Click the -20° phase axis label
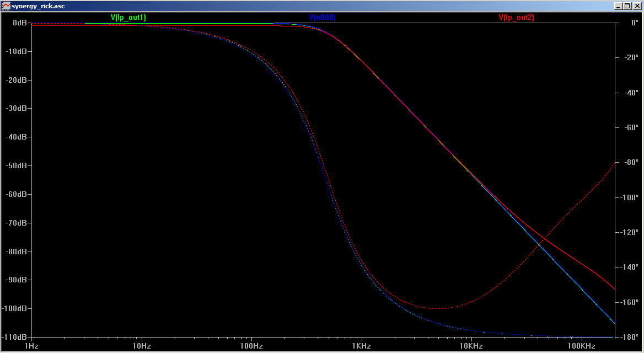 coord(632,58)
